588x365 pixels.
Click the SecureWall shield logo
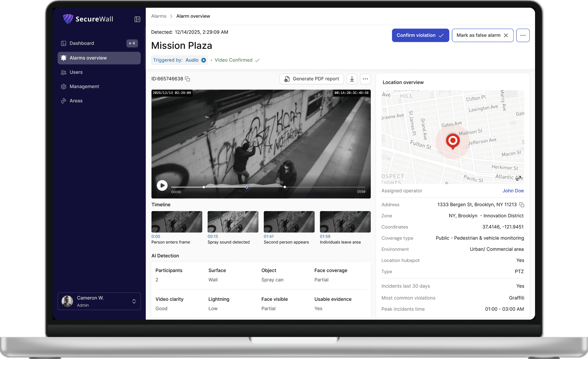point(68,19)
